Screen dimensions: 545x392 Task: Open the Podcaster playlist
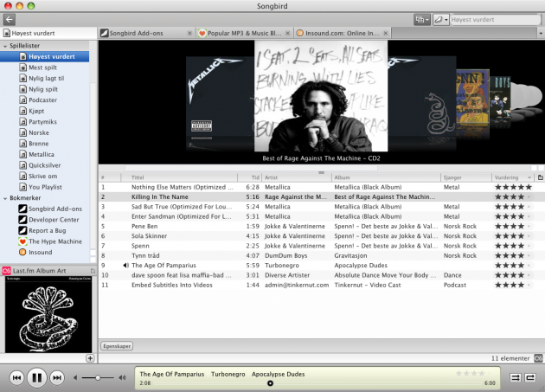42,100
